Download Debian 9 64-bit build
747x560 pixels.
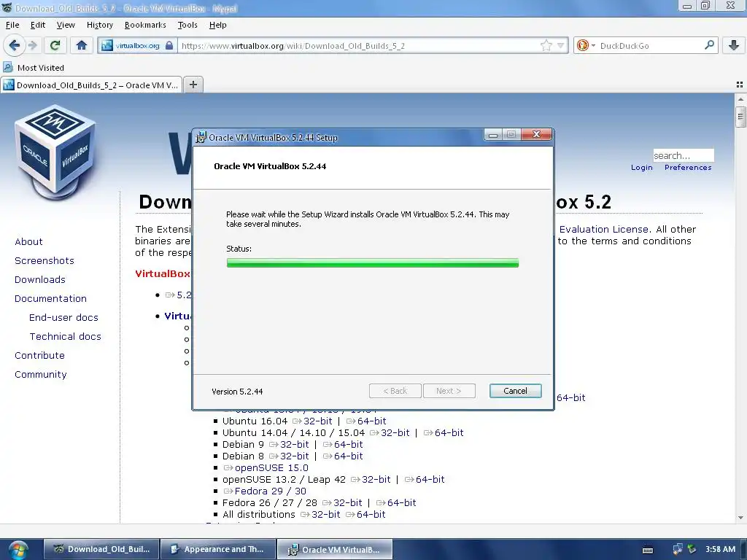point(343,444)
